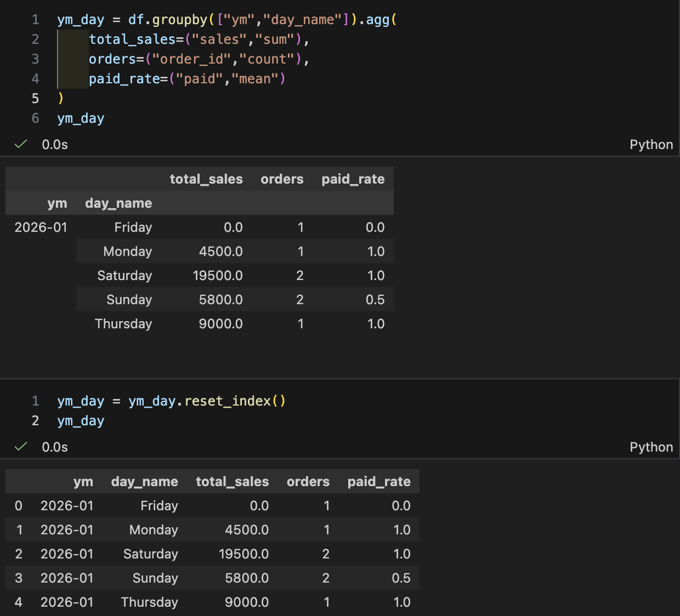Click the closing parenthesis on line 5
Image resolution: width=680 pixels, height=616 pixels.
[x=60, y=99]
